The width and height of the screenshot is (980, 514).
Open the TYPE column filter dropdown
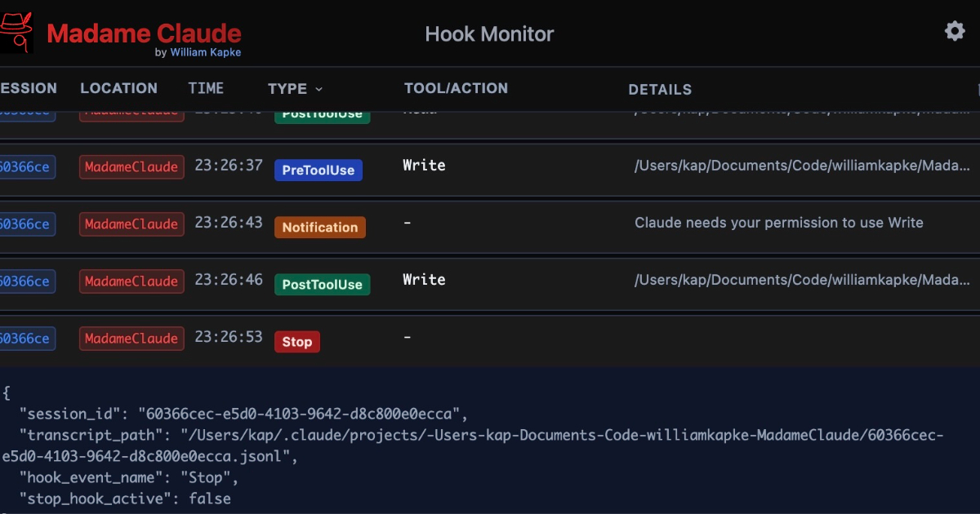coord(295,89)
